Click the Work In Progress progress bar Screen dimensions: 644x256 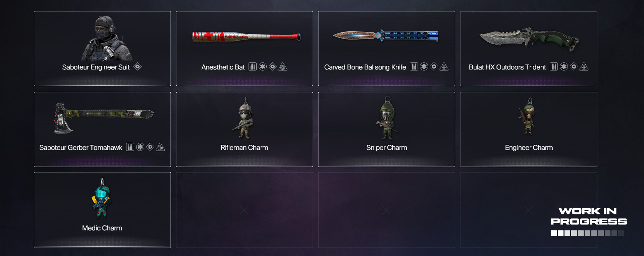587,233
